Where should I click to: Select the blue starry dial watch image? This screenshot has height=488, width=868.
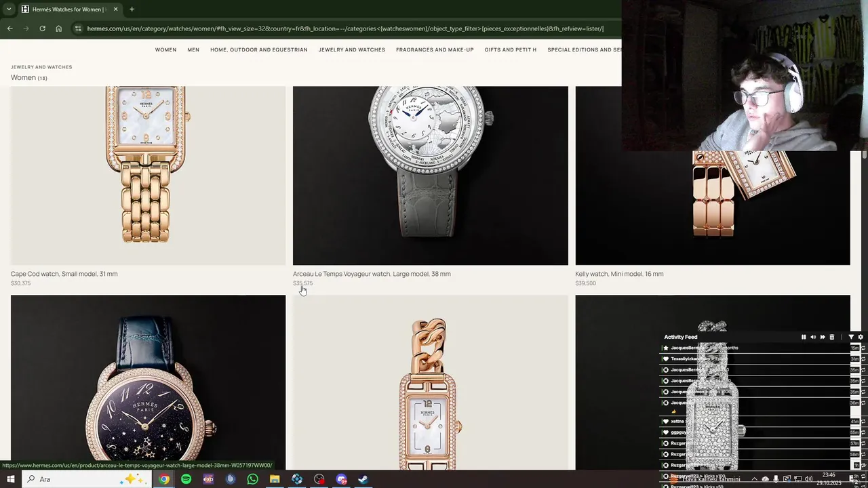click(x=148, y=382)
